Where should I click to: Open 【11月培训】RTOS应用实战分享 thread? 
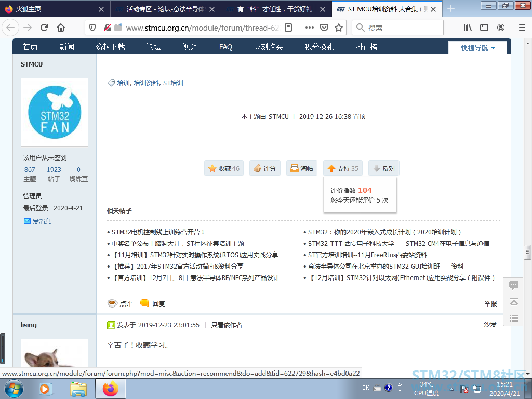[x=195, y=255]
